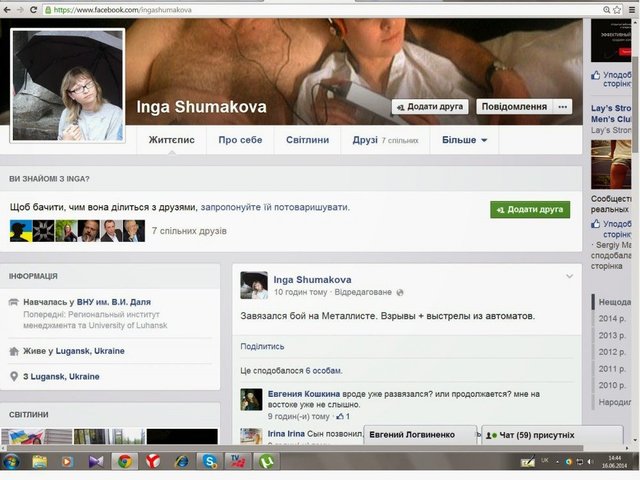Open Irina Irina commenter profile

(x=286, y=433)
